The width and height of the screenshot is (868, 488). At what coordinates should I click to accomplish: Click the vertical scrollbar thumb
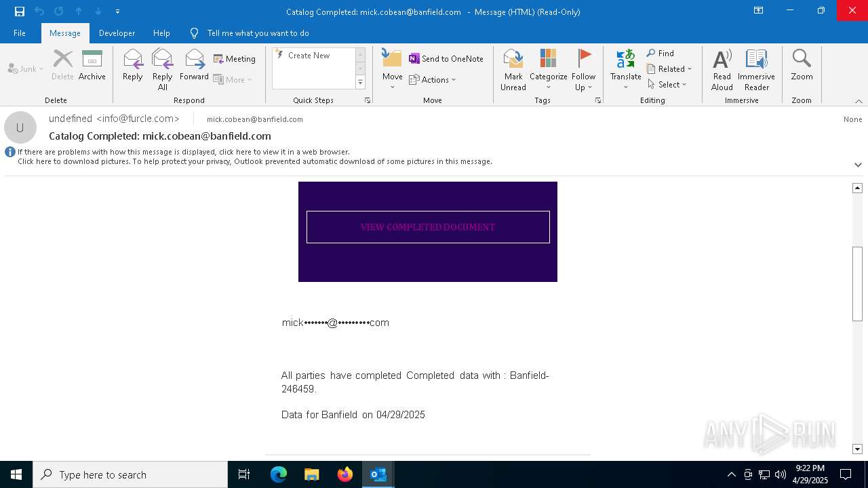pos(858,284)
